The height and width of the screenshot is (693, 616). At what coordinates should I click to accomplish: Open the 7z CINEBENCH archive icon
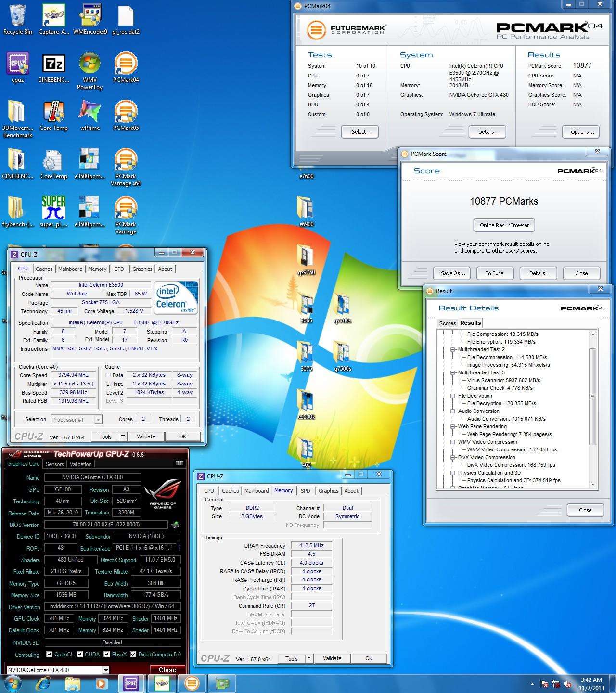53,67
